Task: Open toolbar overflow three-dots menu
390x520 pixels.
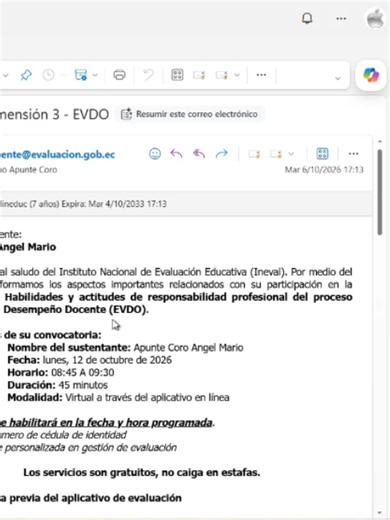Action: [261, 75]
